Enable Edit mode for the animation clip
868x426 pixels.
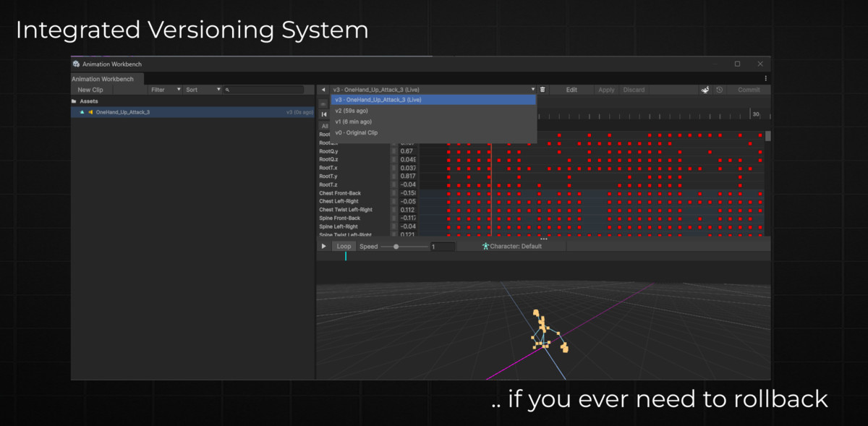(x=571, y=90)
